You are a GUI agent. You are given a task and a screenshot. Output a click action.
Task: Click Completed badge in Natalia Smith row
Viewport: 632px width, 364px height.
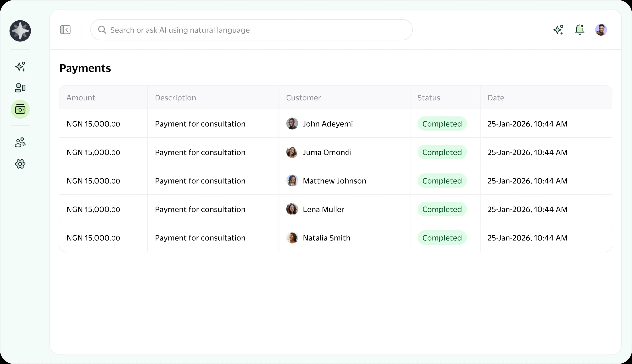442,237
